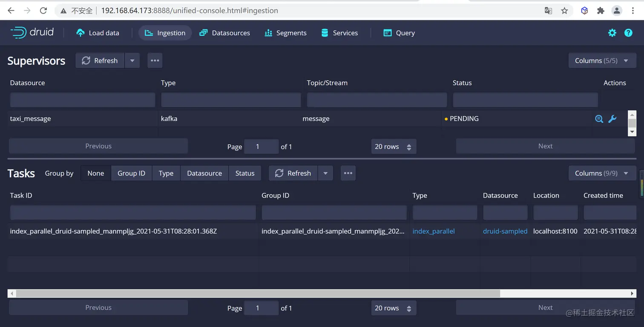Open Supervisors Columns (5/5) dropdown
This screenshot has height=327, width=644.
click(602, 61)
